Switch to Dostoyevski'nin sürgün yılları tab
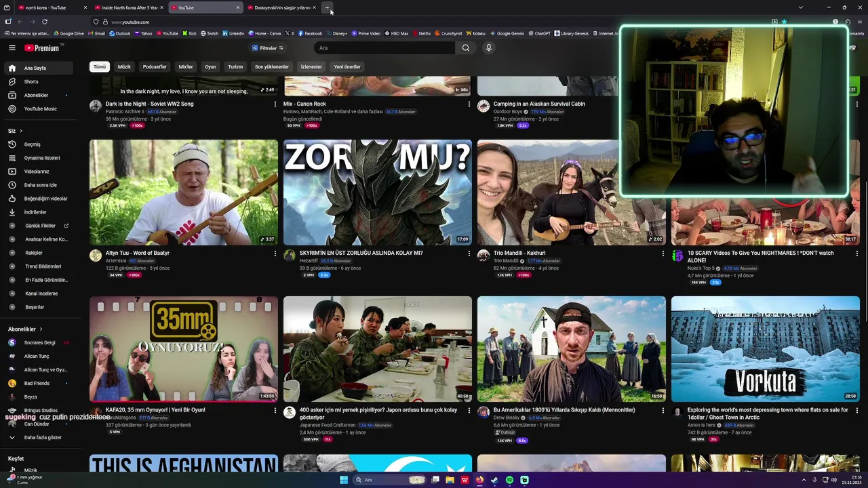Viewport: 868px width, 488px height. click(x=282, y=7)
